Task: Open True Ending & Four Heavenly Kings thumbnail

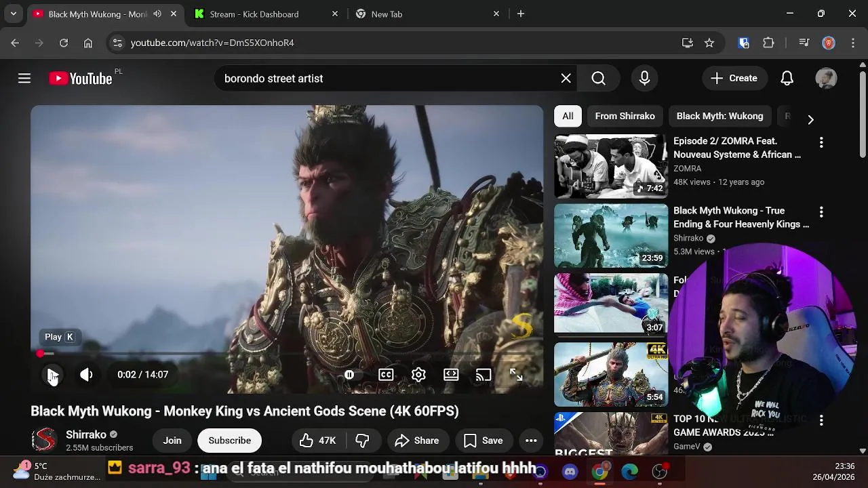Action: click(x=611, y=236)
